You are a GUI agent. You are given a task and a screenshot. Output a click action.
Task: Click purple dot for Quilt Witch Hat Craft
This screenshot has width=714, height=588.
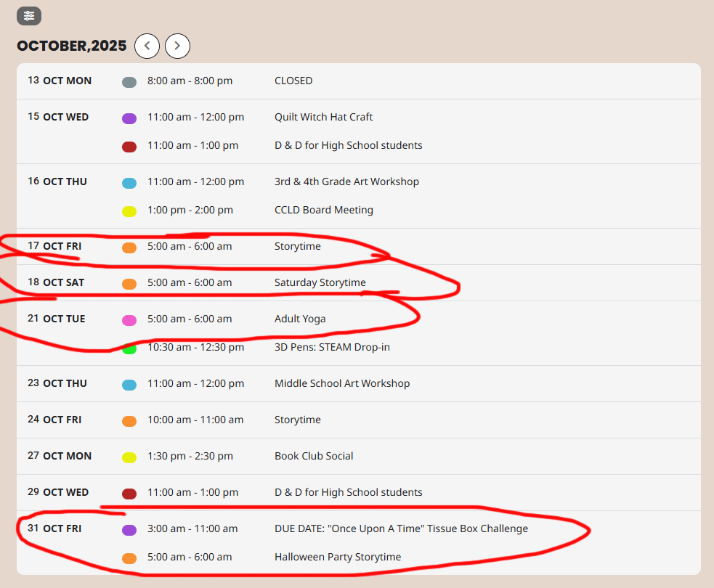[x=129, y=118]
